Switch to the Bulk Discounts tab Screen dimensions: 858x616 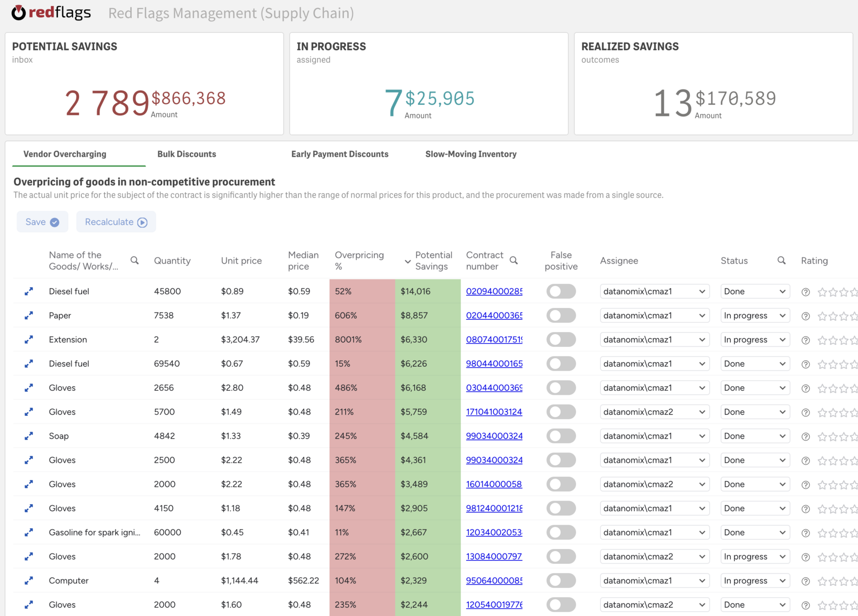(x=186, y=154)
